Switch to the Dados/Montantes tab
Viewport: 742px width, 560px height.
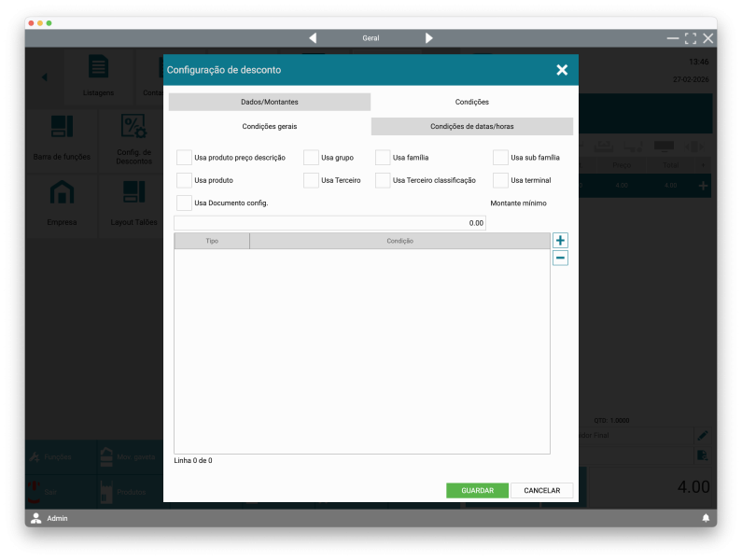[270, 102]
